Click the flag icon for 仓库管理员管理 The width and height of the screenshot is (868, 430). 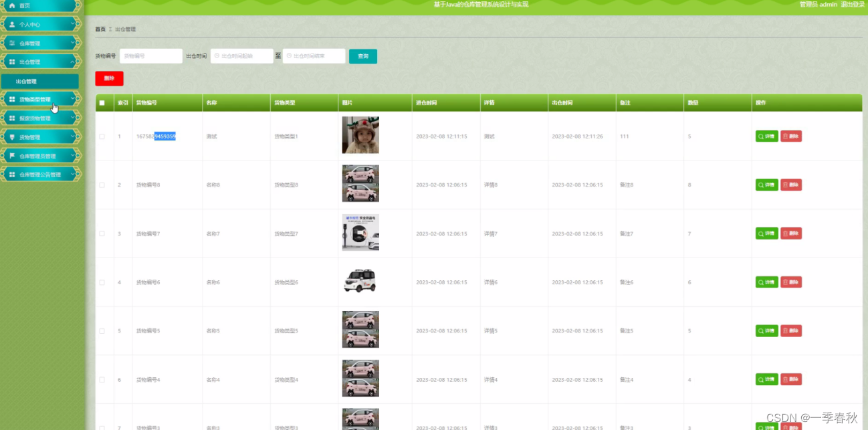(11, 156)
